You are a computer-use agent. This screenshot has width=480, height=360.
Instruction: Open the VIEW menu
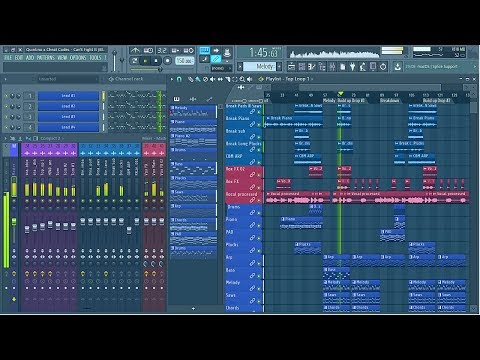(62, 58)
